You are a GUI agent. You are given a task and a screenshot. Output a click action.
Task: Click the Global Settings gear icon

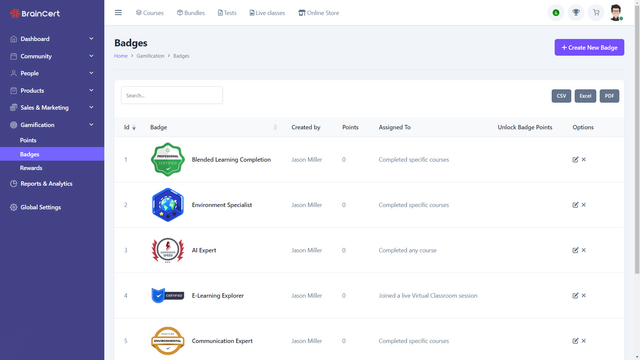point(13,207)
